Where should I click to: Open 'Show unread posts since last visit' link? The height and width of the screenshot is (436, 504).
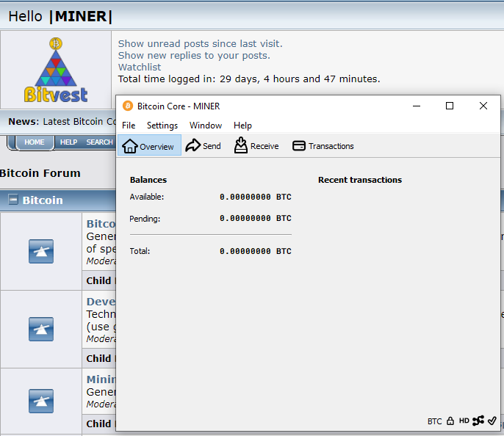201,43
